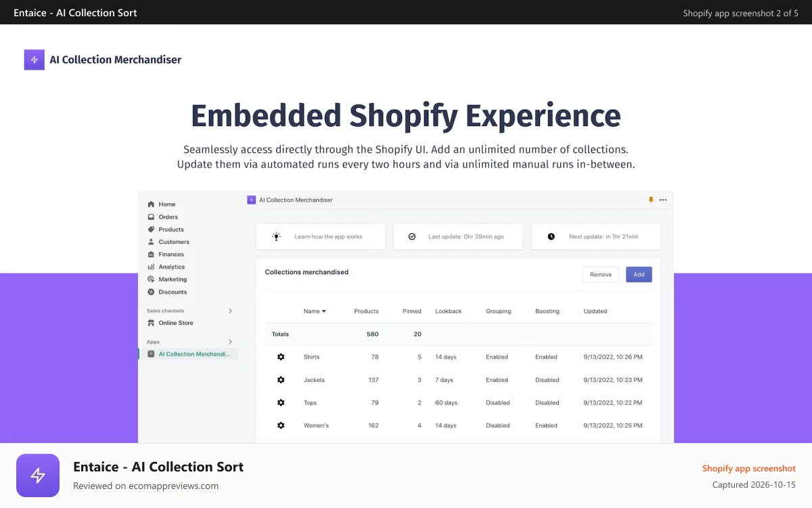Viewport: 812px width, 508px height.
Task: Click the 9/13/2022, 10:23 PM timestamp
Action: pyautogui.click(x=613, y=380)
